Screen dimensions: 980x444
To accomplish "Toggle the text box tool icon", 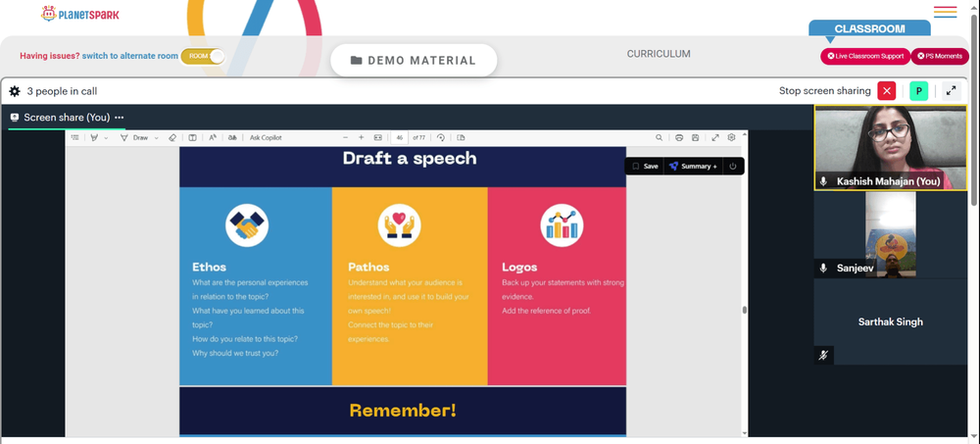I will coord(193,137).
